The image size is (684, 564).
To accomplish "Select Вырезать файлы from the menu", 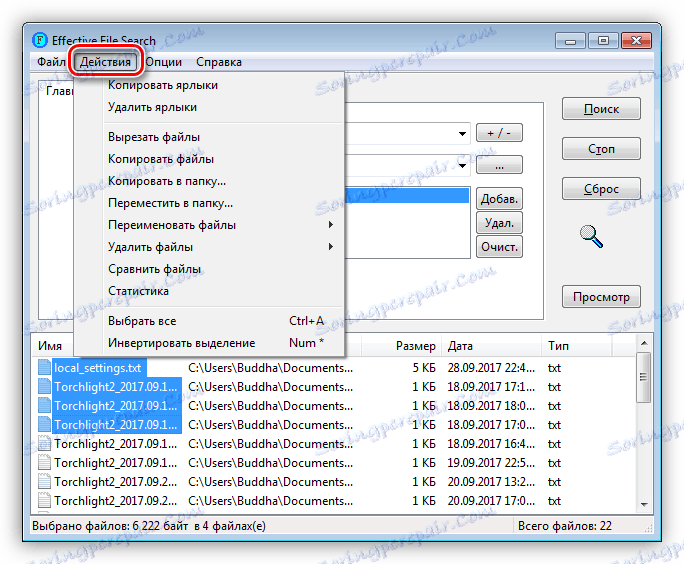I will [209, 137].
